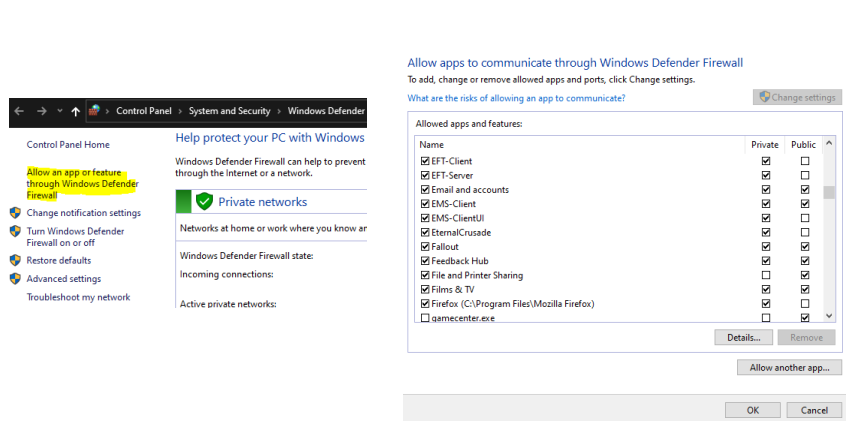Go forward with the right arrow
The image size is (854, 435).
pyautogui.click(x=42, y=111)
